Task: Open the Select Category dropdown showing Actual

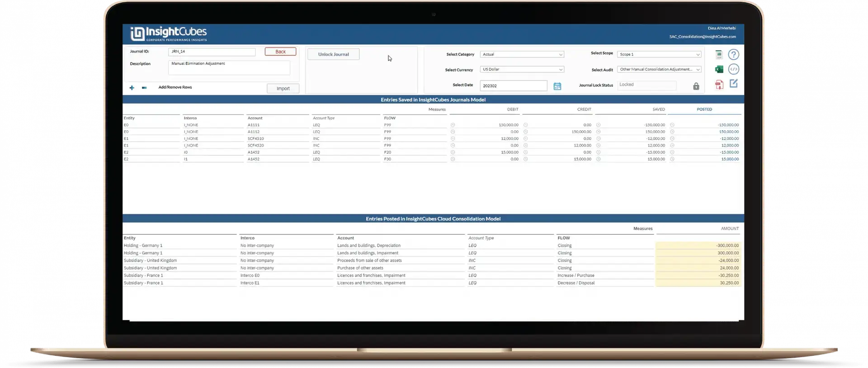Action: [522, 54]
